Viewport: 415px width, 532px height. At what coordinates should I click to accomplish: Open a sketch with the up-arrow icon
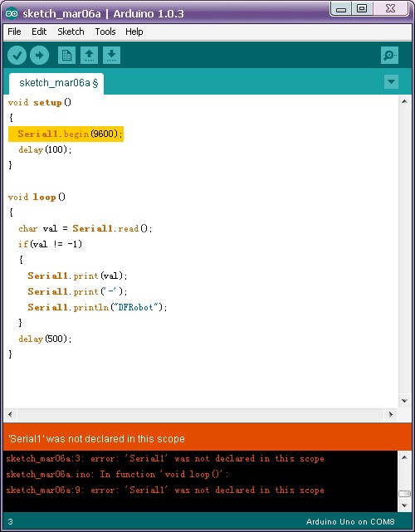90,55
